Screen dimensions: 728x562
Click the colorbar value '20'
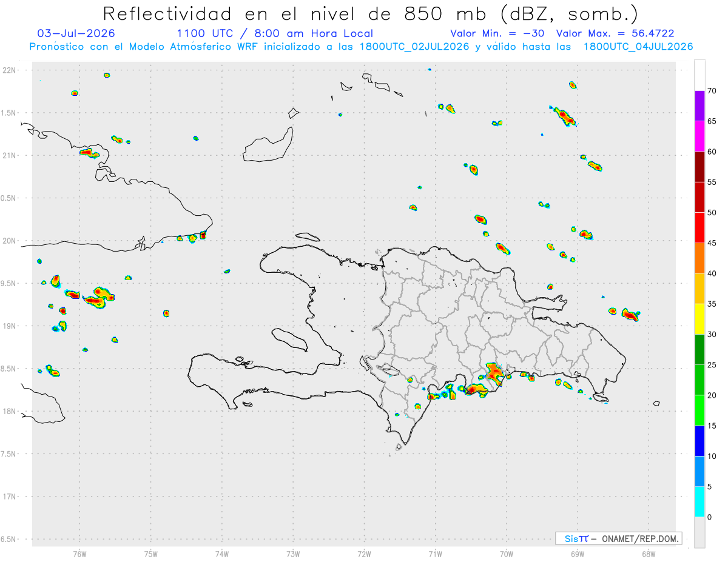pos(712,395)
